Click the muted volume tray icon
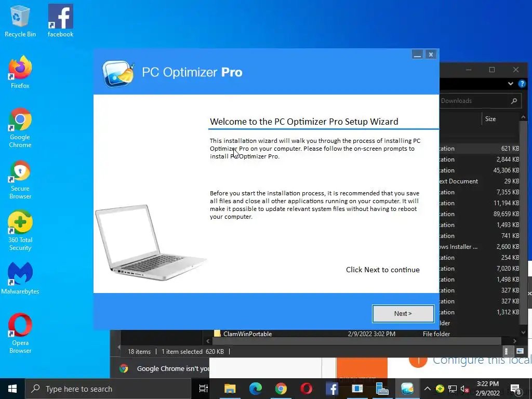This screenshot has width=532, height=399. [x=465, y=389]
